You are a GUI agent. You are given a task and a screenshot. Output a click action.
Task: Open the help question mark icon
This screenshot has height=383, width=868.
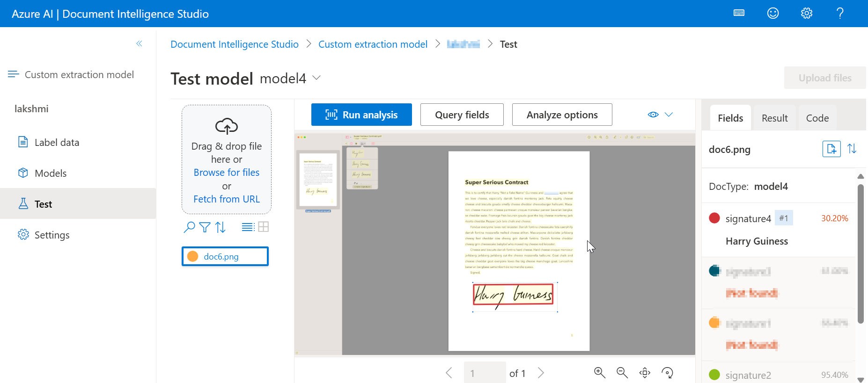(840, 13)
